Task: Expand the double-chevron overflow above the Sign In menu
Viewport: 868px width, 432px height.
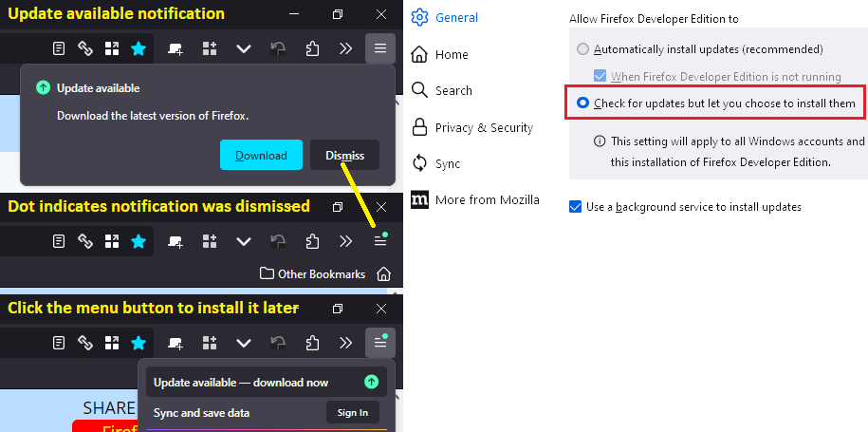Action: pos(346,343)
